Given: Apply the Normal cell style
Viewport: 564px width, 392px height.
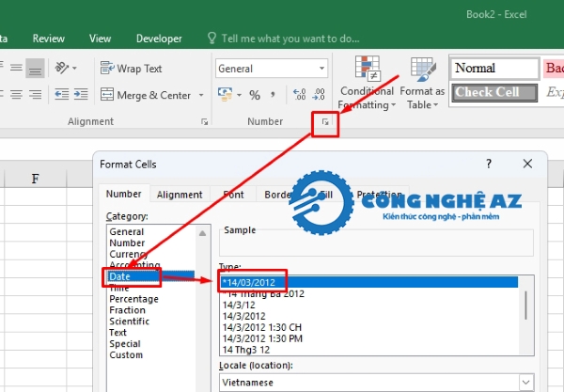Looking at the screenshot, I should click(x=495, y=68).
